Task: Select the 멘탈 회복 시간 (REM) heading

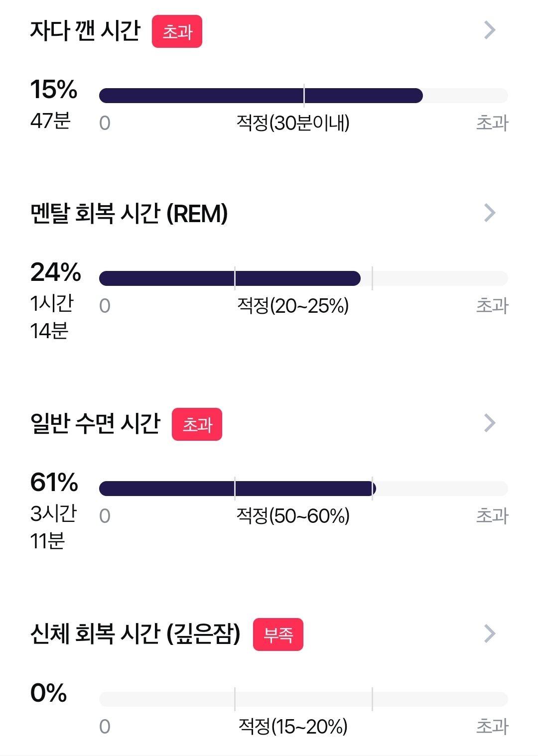Action: click(x=129, y=214)
